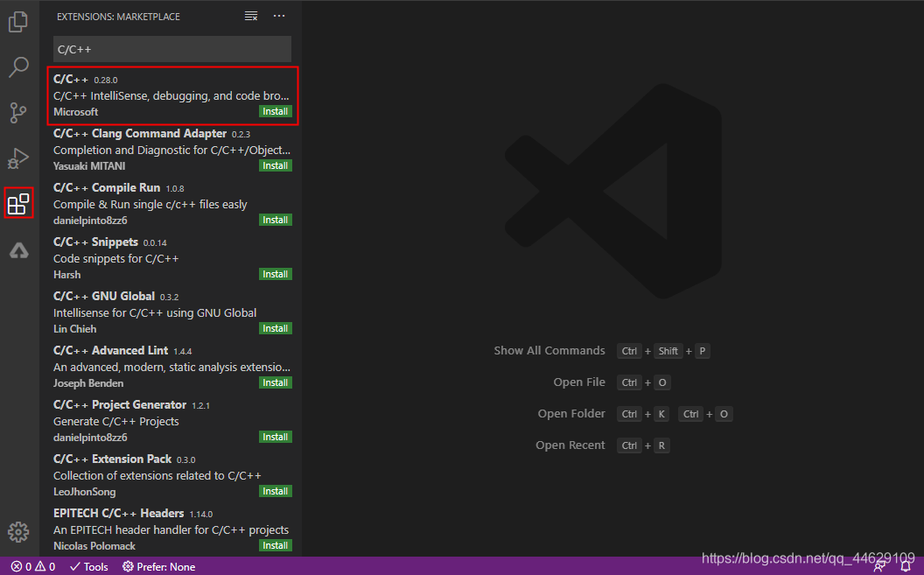924x575 pixels.
Task: Select the Extensions view icon
Action: tap(18, 203)
